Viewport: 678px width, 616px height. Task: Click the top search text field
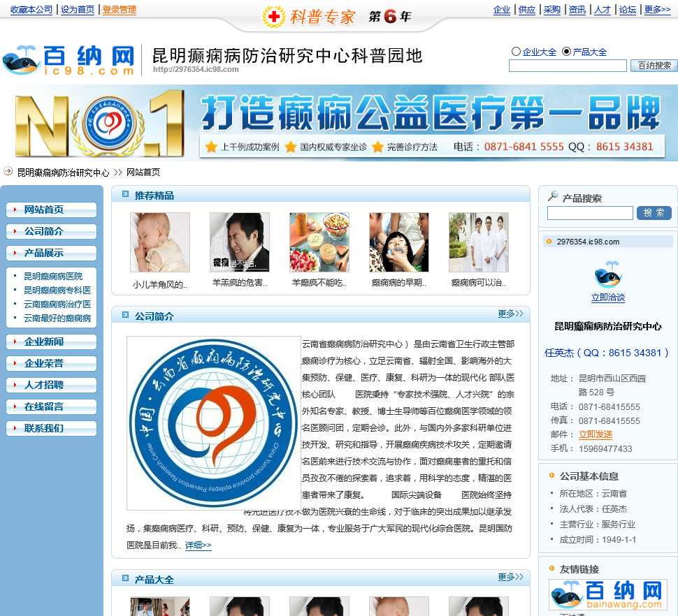568,66
